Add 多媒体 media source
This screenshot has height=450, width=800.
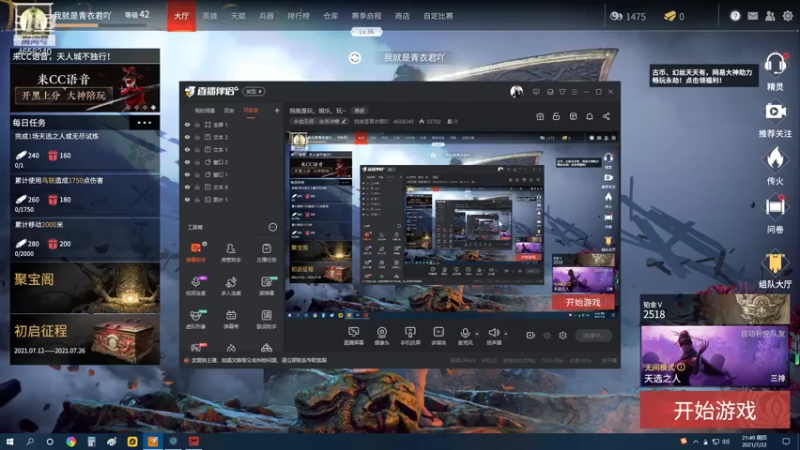[x=438, y=336]
